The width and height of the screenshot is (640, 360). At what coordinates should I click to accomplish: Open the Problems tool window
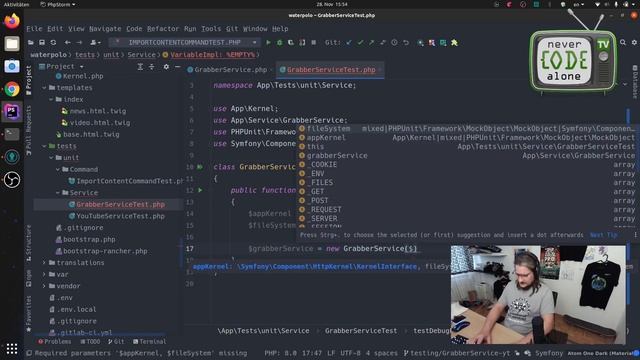55,342
